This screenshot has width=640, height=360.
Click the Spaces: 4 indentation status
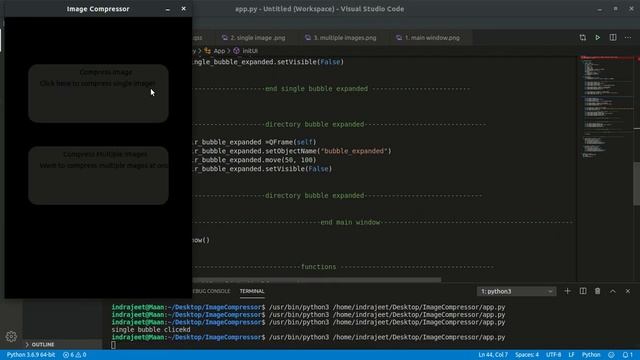tap(527, 355)
